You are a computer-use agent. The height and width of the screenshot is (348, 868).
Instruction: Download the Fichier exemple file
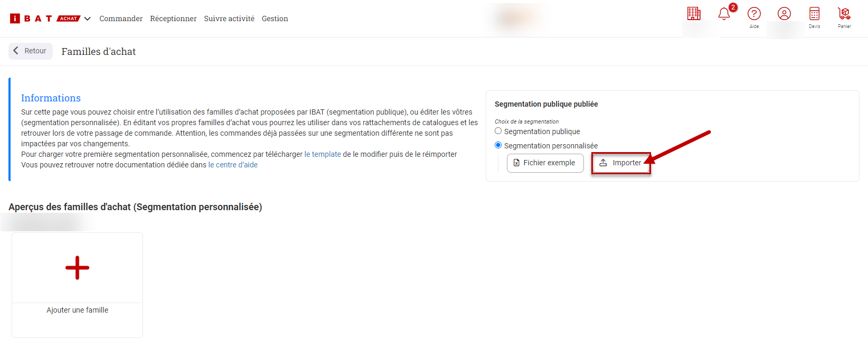tap(545, 163)
